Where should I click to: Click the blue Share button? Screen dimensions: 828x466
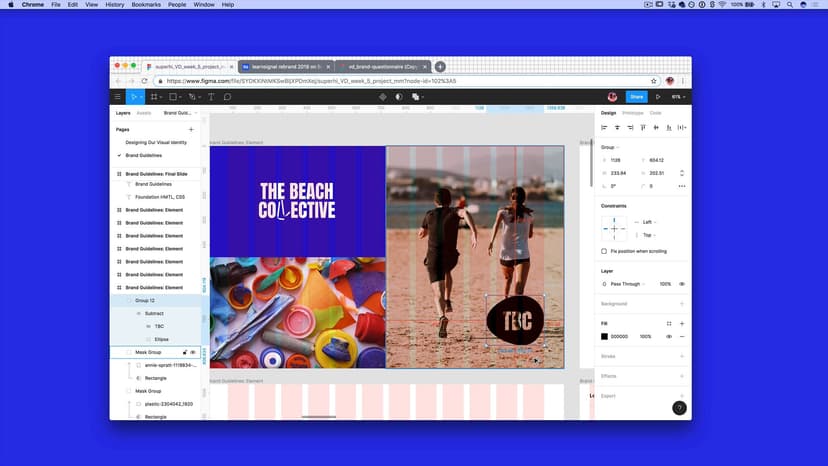[636, 97]
